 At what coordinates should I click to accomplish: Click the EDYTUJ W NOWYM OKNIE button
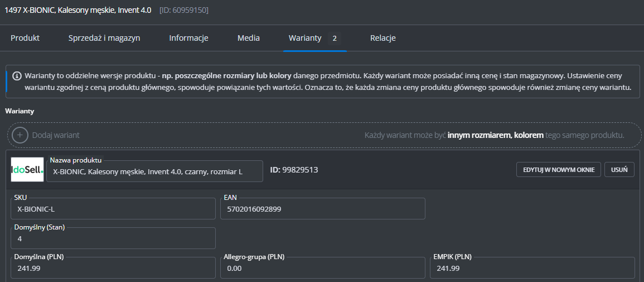coord(559,170)
